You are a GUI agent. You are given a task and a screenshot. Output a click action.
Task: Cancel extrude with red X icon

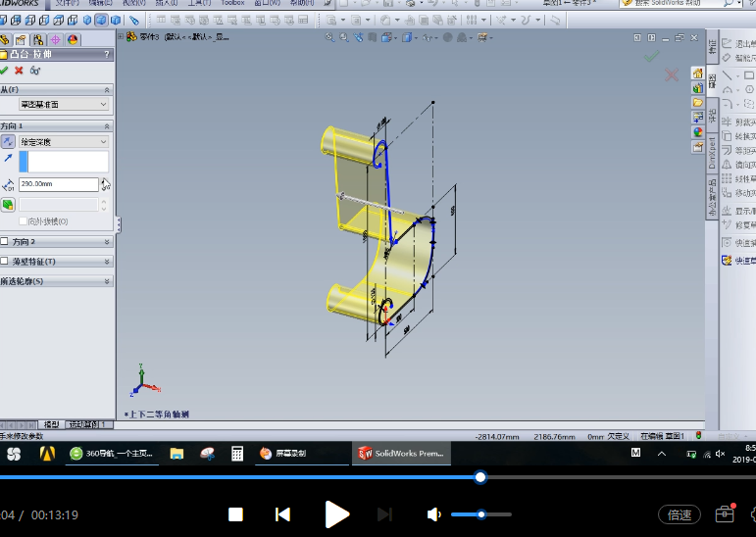click(19, 71)
